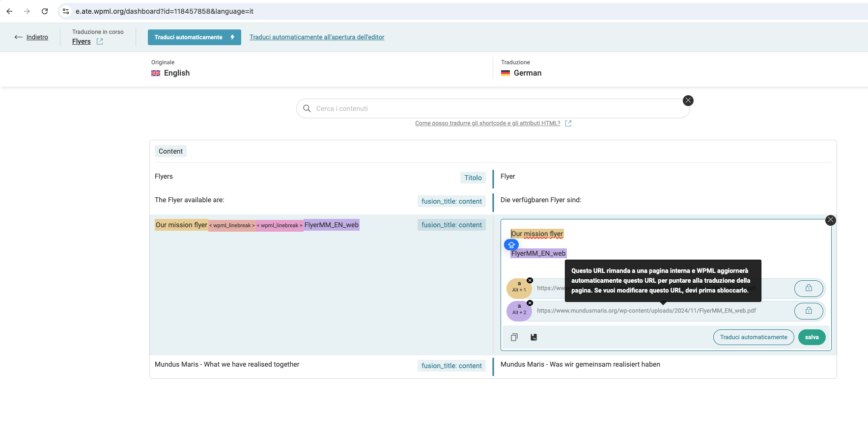This screenshot has height=428, width=868.
Task: Click external link icon beside help link
Action: [568, 124]
